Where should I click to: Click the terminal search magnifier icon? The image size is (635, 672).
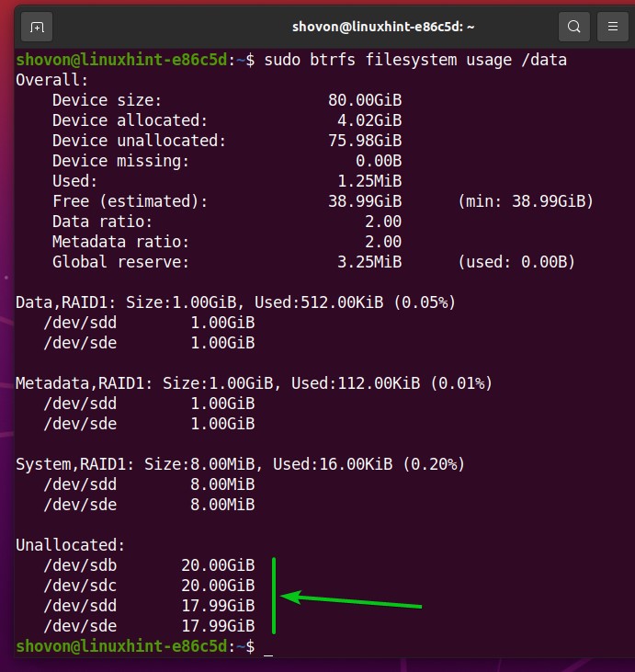573,27
